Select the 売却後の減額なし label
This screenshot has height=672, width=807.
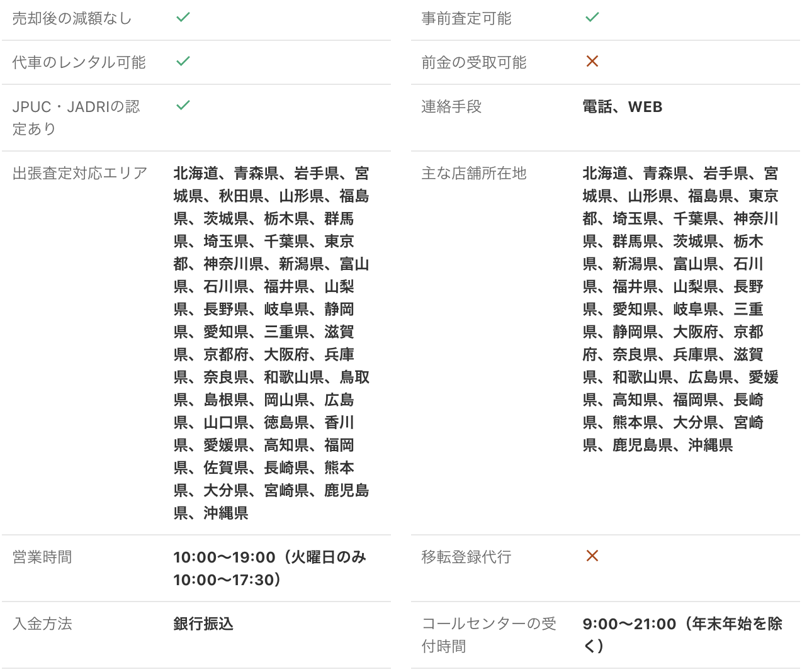click(72, 19)
